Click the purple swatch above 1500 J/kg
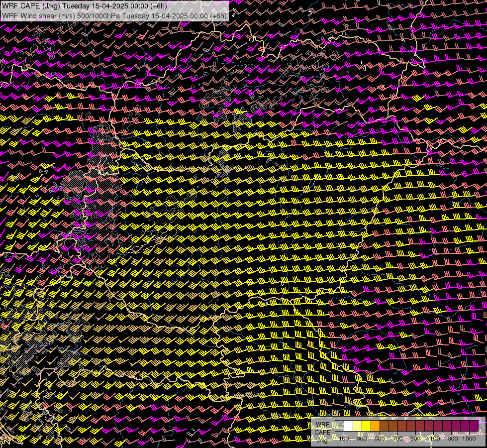Viewport: 487px width, 448px height. [474, 426]
